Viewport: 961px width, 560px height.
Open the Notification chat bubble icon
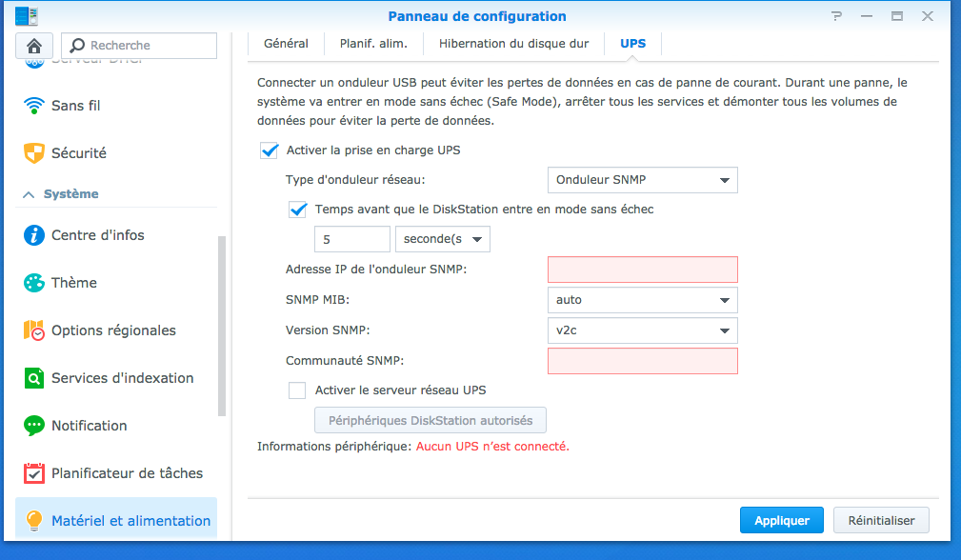34,426
